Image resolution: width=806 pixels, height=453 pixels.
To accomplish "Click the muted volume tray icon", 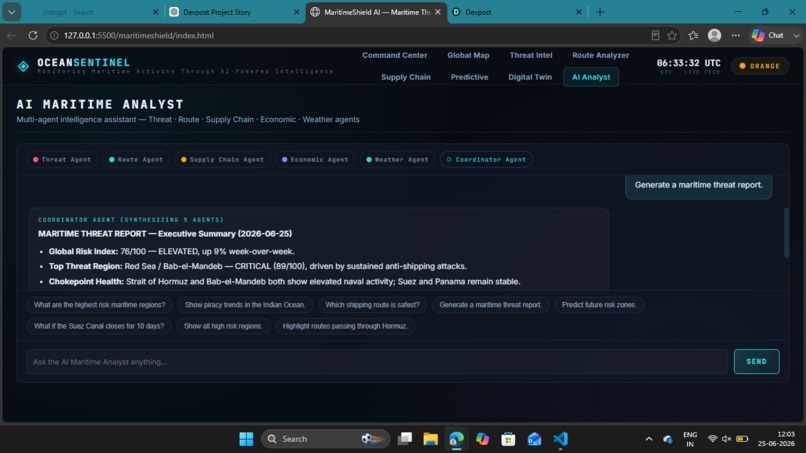I will [726, 439].
